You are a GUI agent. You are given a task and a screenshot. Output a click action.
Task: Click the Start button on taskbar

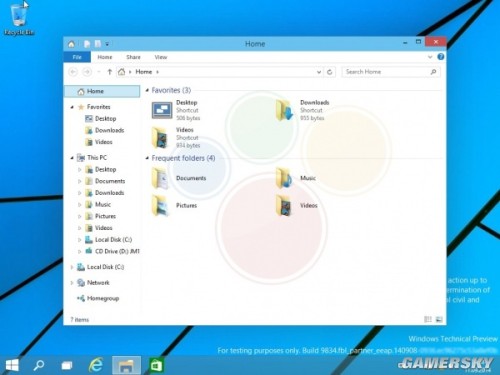pos(12,365)
